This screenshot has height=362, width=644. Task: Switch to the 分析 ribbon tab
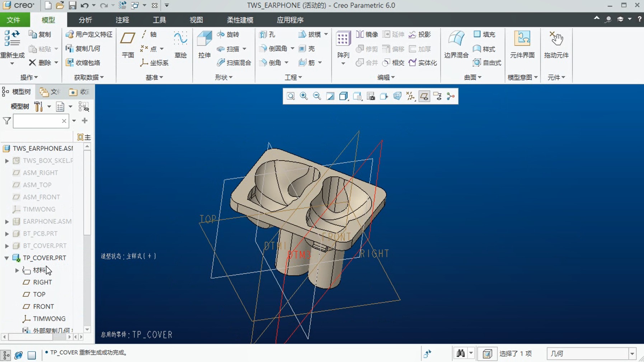pyautogui.click(x=85, y=20)
